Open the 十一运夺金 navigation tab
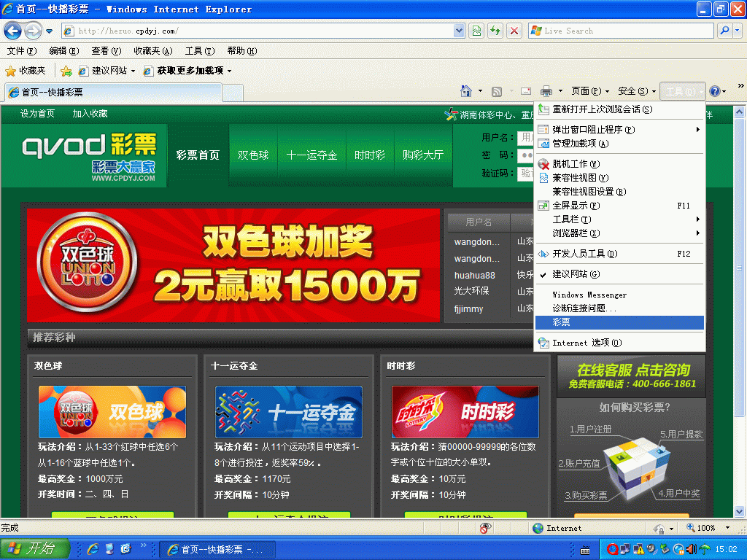 (x=311, y=155)
